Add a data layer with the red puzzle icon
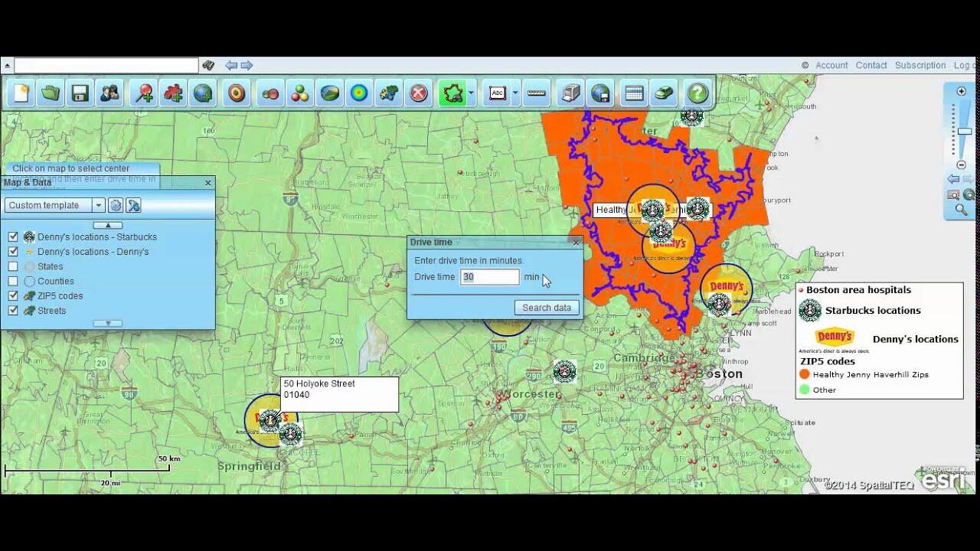The height and width of the screenshot is (551, 980). point(174,93)
